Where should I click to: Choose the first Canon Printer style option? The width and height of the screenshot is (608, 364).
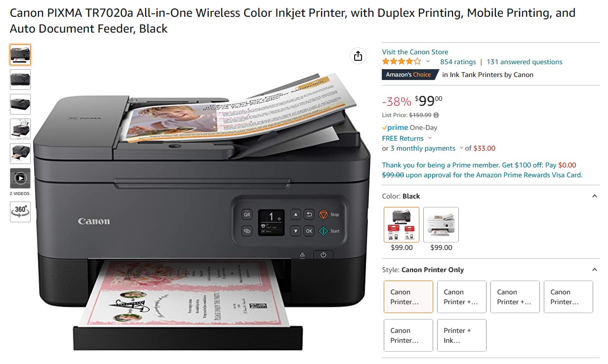click(x=408, y=297)
